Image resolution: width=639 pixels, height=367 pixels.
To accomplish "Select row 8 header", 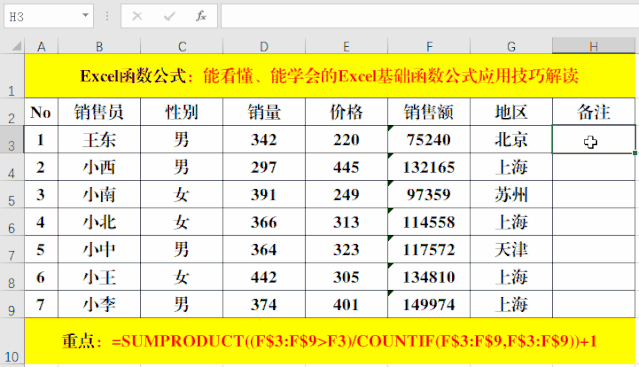I will point(12,277).
